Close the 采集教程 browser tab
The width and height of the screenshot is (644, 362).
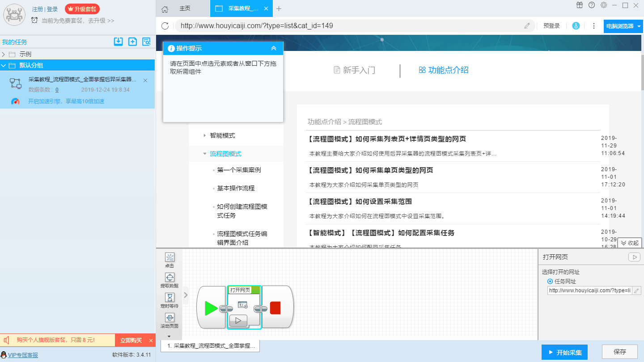[x=266, y=8]
